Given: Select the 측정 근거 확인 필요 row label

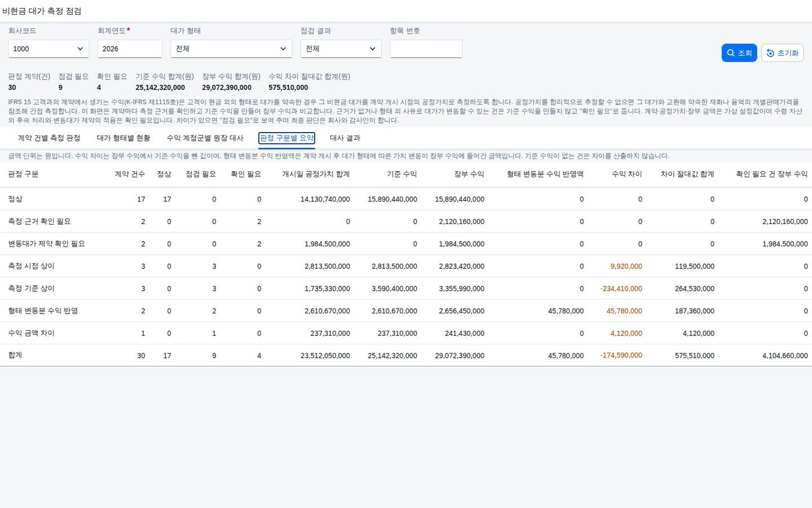Looking at the screenshot, I should 39,221.
